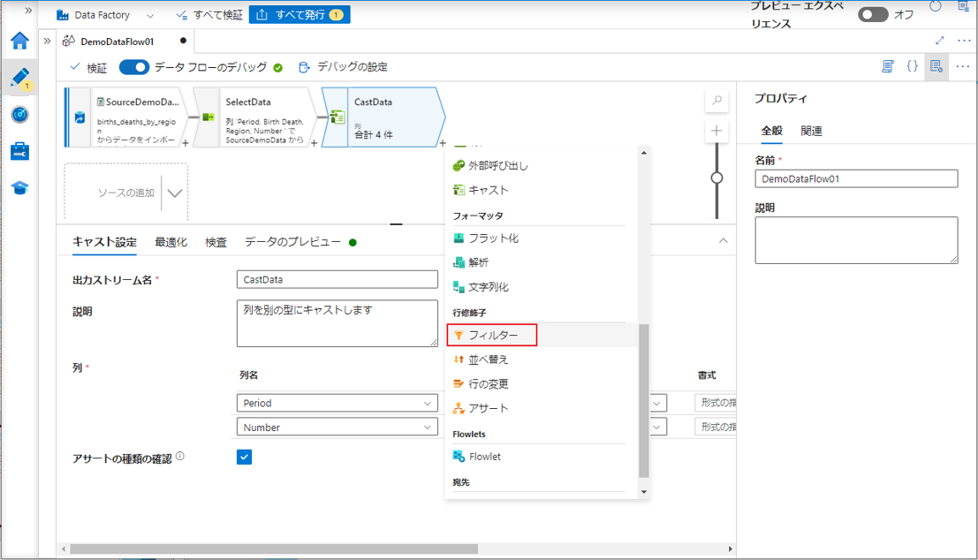
Task: Switch to データのプレビュー tab
Action: pyautogui.click(x=292, y=242)
